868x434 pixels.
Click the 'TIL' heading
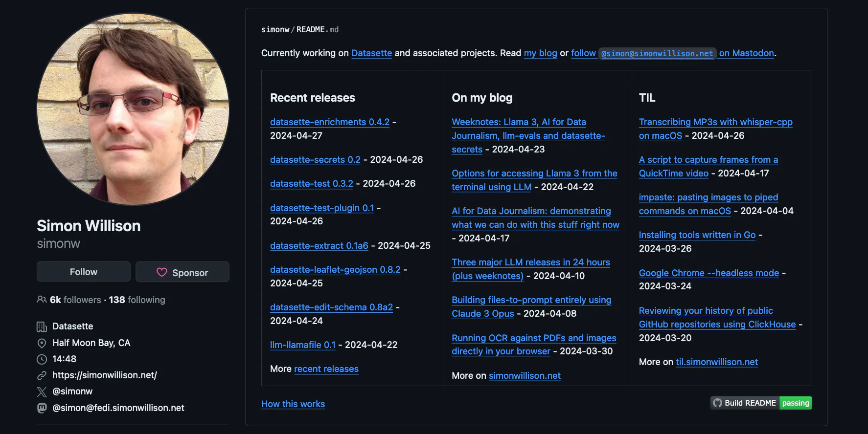[647, 98]
